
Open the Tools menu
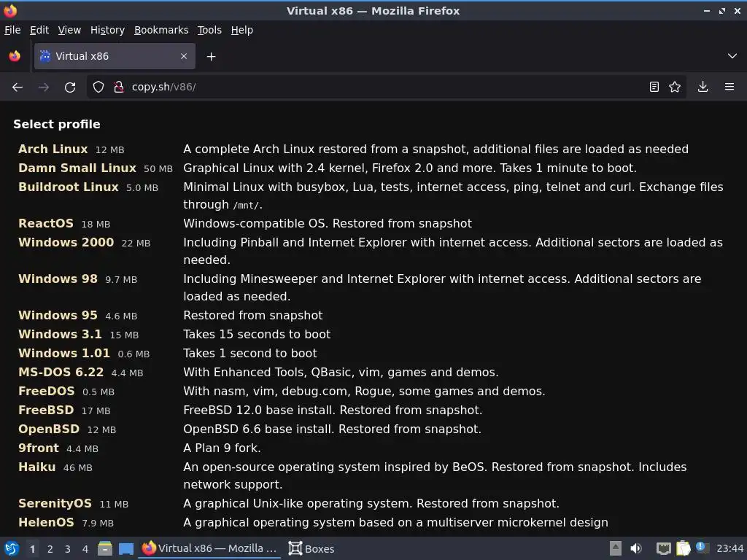pyautogui.click(x=209, y=30)
